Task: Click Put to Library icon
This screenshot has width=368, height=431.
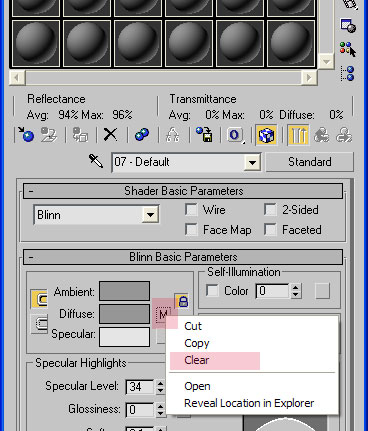Action: click(x=204, y=135)
